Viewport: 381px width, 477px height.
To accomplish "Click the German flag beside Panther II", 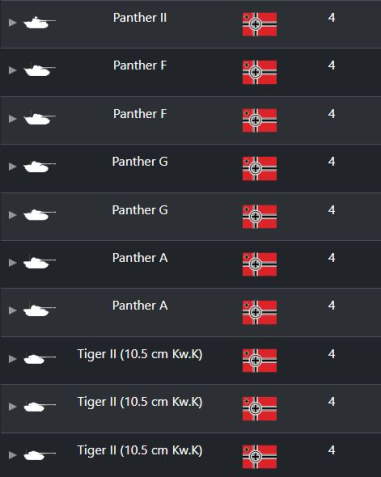I will (260, 24).
